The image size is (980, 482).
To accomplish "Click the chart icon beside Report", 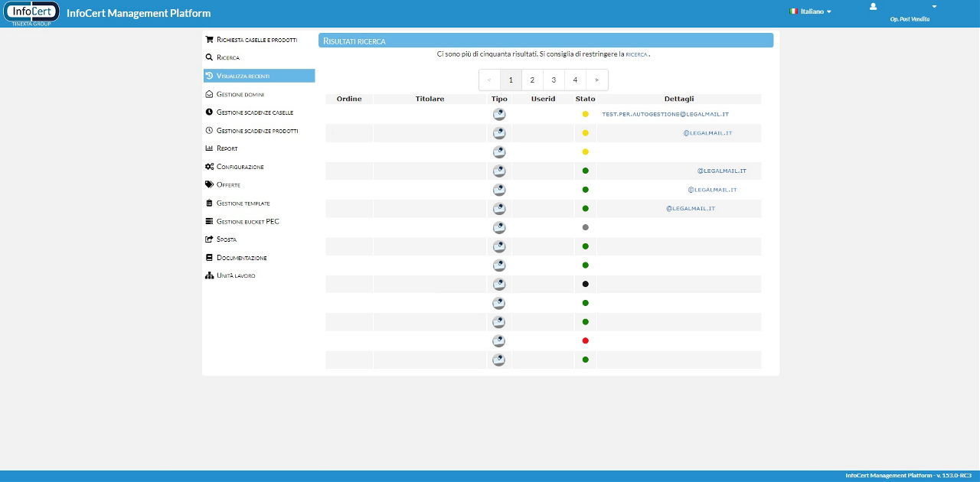I will coord(209,148).
